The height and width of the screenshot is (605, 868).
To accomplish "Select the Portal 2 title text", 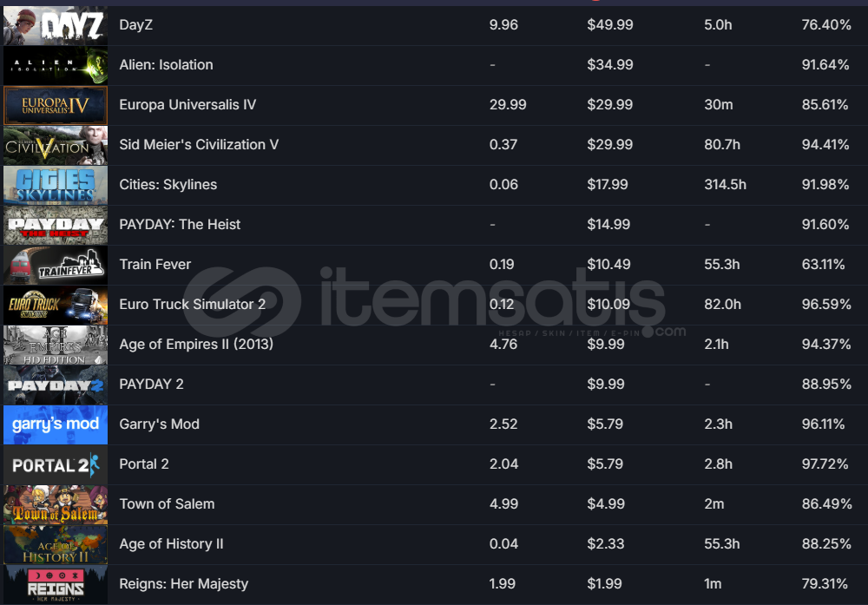I will pyautogui.click(x=144, y=464).
